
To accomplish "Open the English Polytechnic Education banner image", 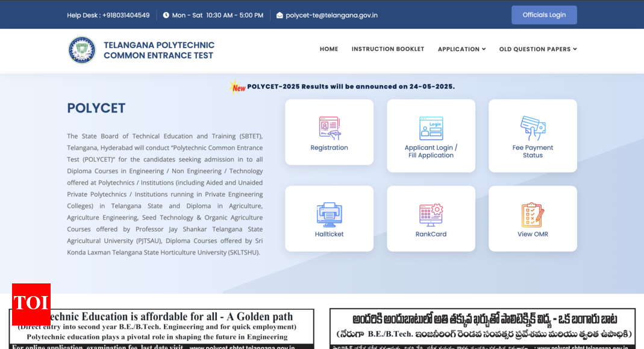I will point(161,329).
